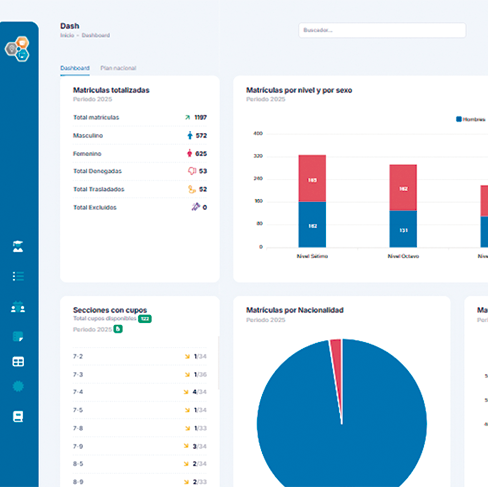Click into the Buscador search field
This screenshot has width=488, height=487.
[x=382, y=30]
